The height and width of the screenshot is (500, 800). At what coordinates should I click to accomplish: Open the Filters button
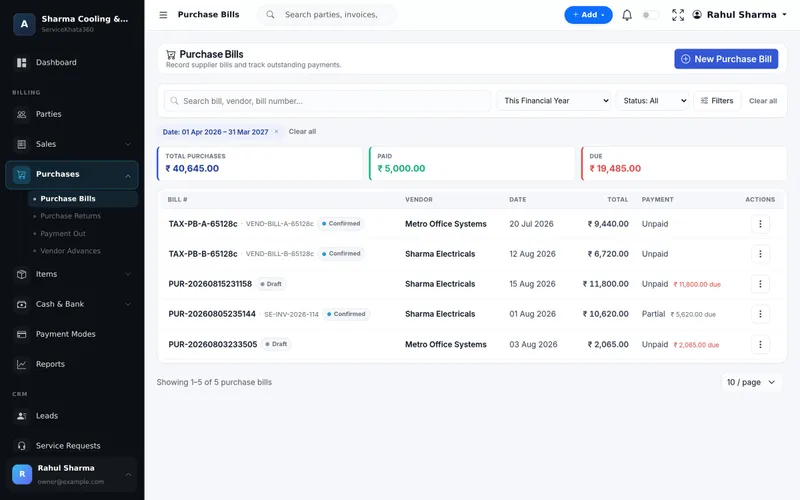(717, 101)
